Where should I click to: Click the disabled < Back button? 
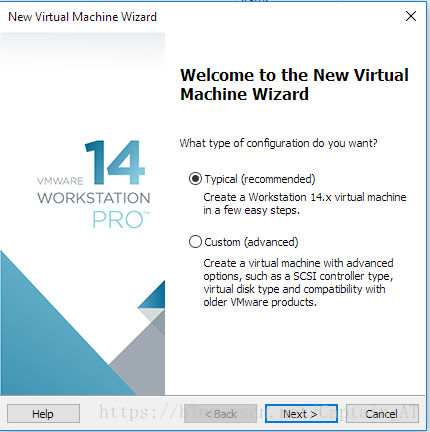point(220,414)
